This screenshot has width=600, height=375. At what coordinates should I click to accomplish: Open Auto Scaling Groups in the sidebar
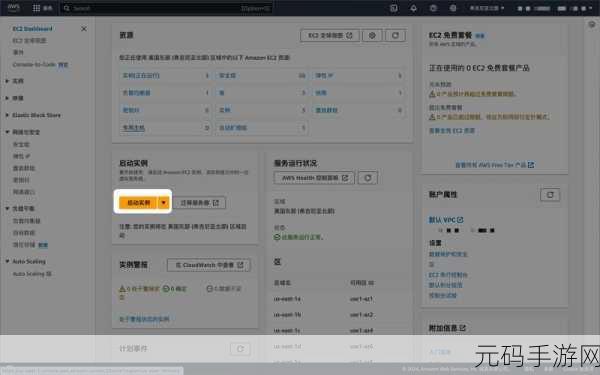tap(32, 274)
